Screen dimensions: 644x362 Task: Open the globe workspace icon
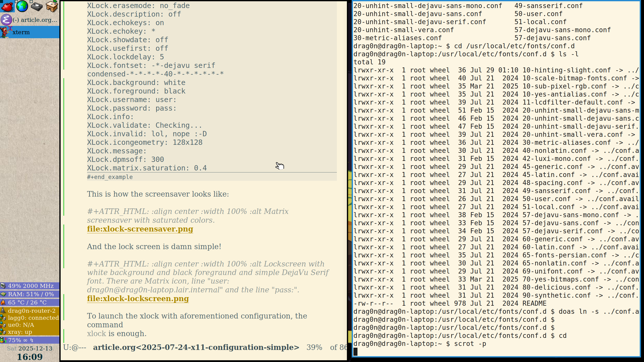coord(22,6)
